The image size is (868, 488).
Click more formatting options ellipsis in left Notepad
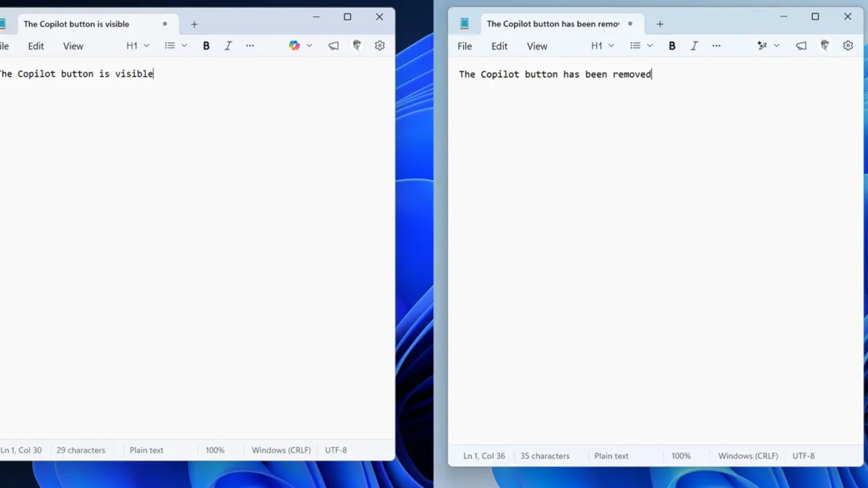tap(250, 45)
